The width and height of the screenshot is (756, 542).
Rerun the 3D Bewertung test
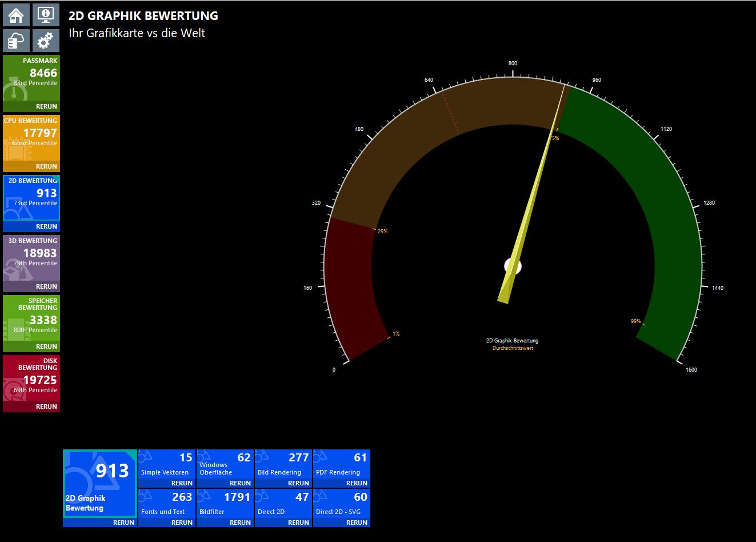pos(46,286)
